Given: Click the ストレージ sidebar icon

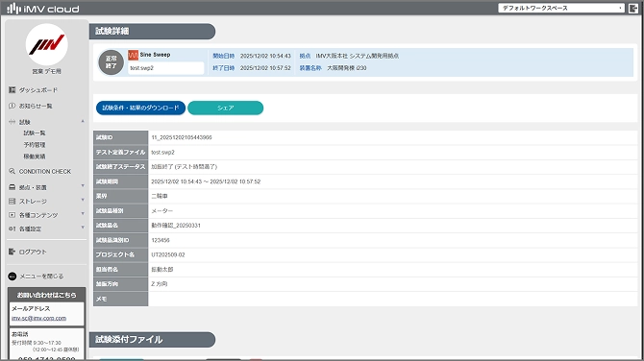Looking at the screenshot, I should coord(12,201).
